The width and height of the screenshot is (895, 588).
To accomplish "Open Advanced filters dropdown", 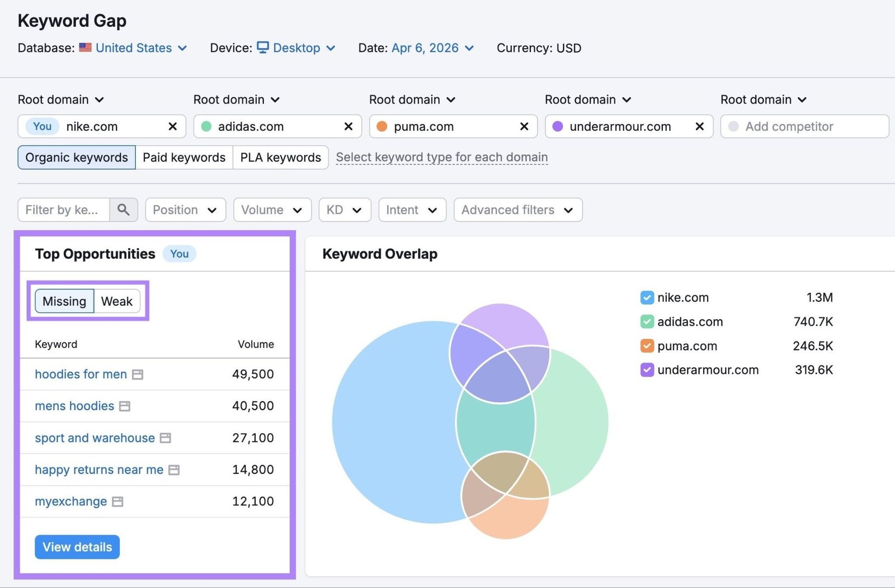I will click(x=517, y=210).
